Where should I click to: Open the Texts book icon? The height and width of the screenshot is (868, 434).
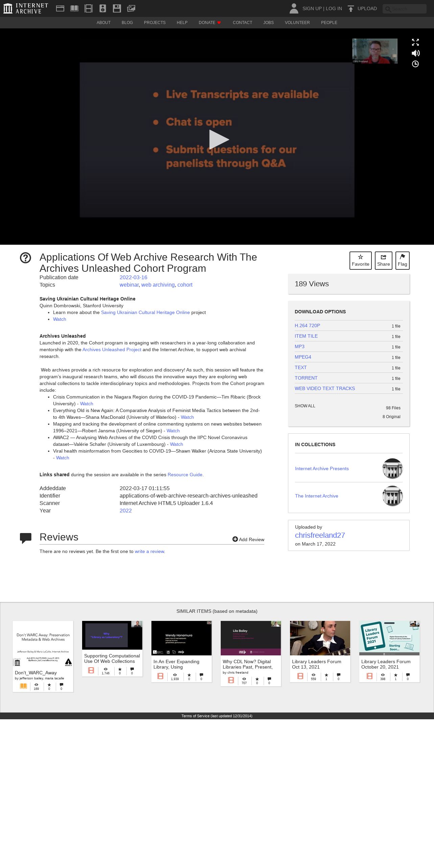[74, 8]
